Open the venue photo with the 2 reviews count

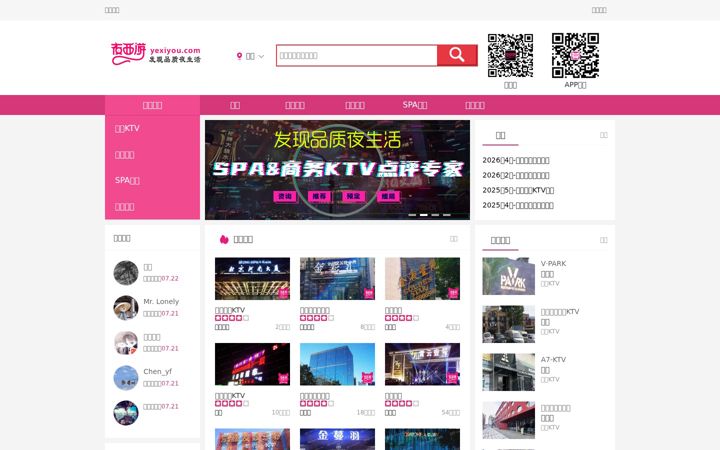click(x=252, y=279)
